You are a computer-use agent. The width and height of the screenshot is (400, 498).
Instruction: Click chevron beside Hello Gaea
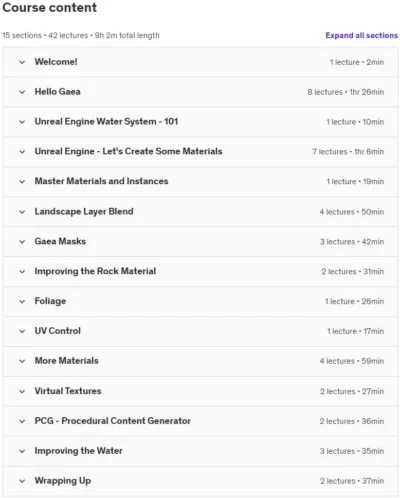22,92
